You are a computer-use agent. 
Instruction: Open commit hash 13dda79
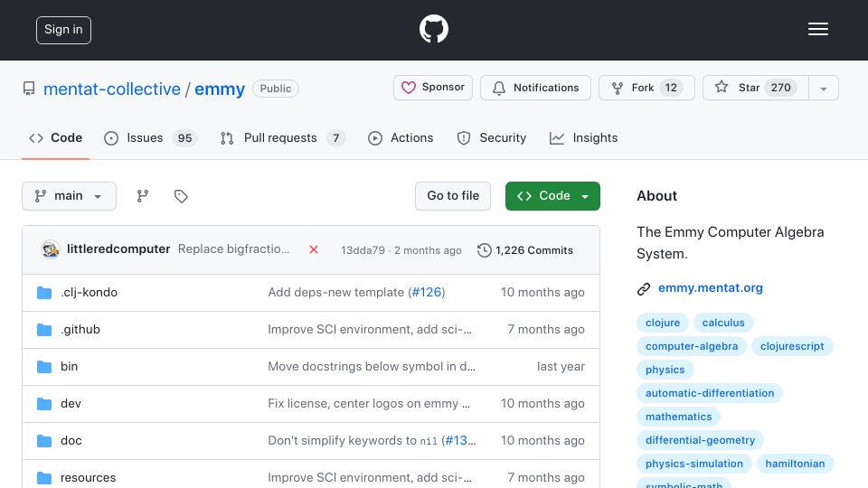pos(363,250)
